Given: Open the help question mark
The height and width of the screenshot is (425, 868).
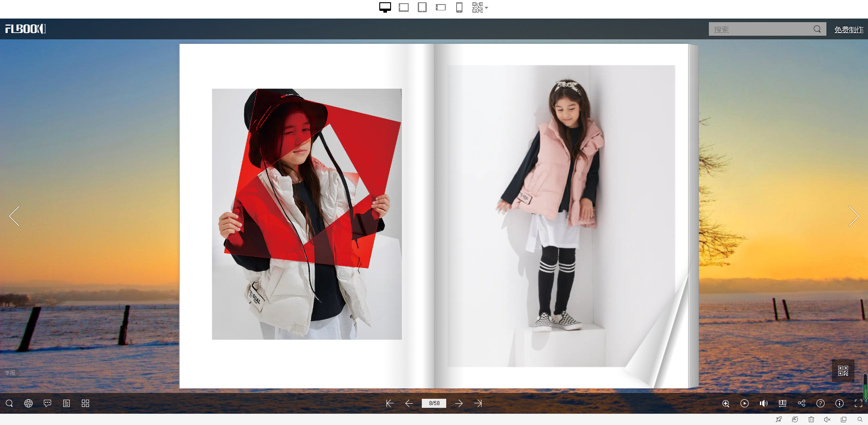Looking at the screenshot, I should point(821,403).
